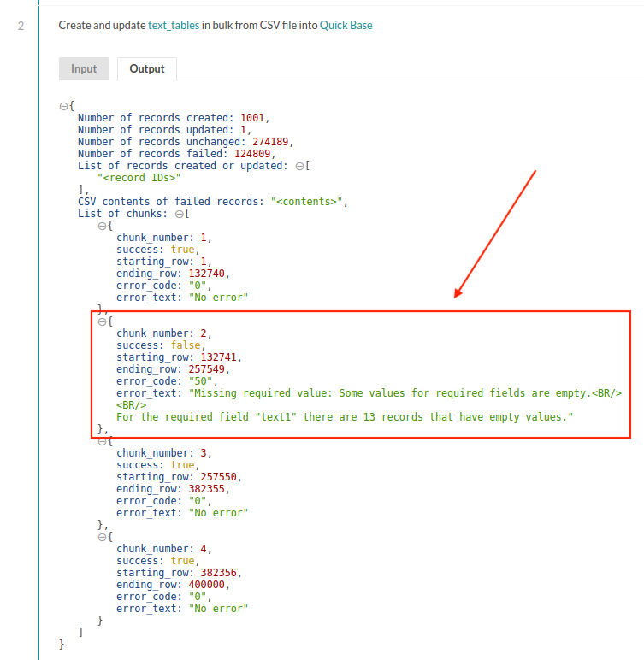Collapse the failed chunk_number 2 object
The height and width of the screenshot is (660, 644).
coord(102,321)
